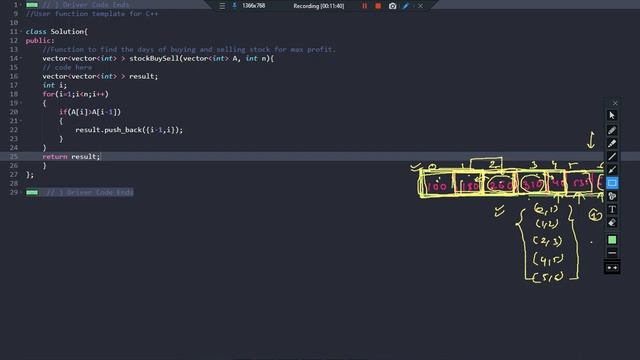Click the '//User function template for C++' comment
The image size is (640, 360).
(x=92, y=13)
